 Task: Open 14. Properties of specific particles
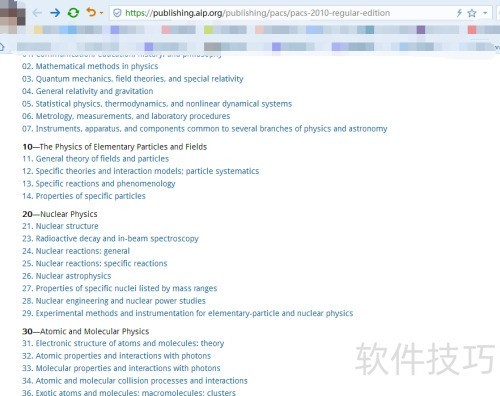click(84, 196)
